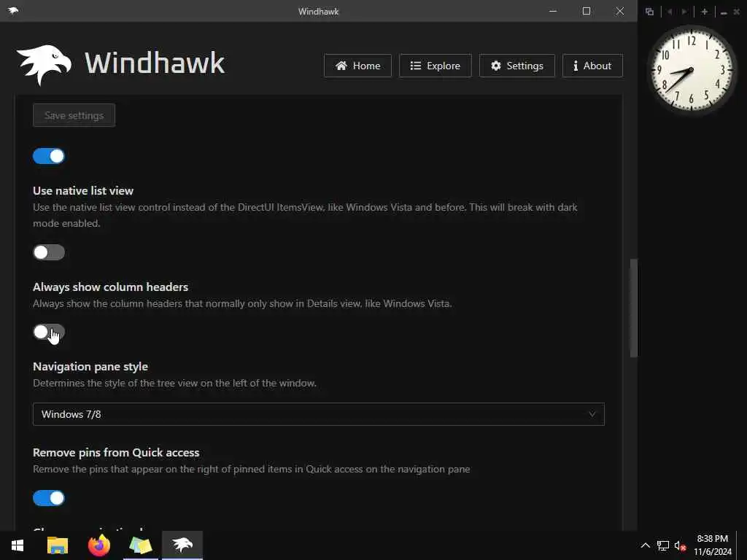Open the Navigation pane style dropdown

pos(318,414)
